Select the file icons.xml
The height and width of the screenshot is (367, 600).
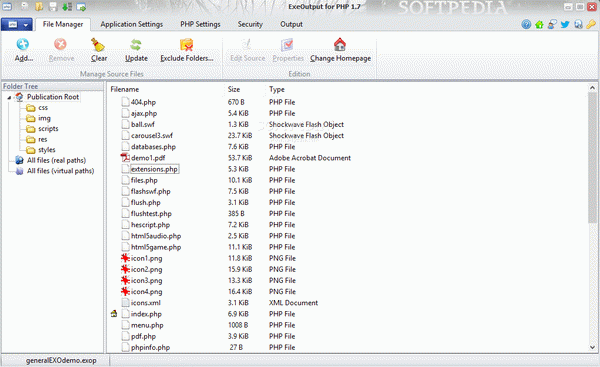[x=145, y=303]
